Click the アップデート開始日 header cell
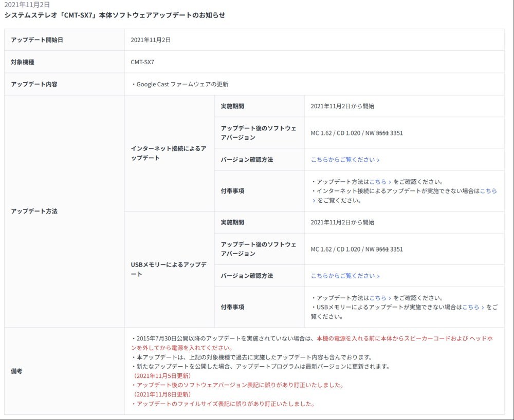 pos(64,40)
